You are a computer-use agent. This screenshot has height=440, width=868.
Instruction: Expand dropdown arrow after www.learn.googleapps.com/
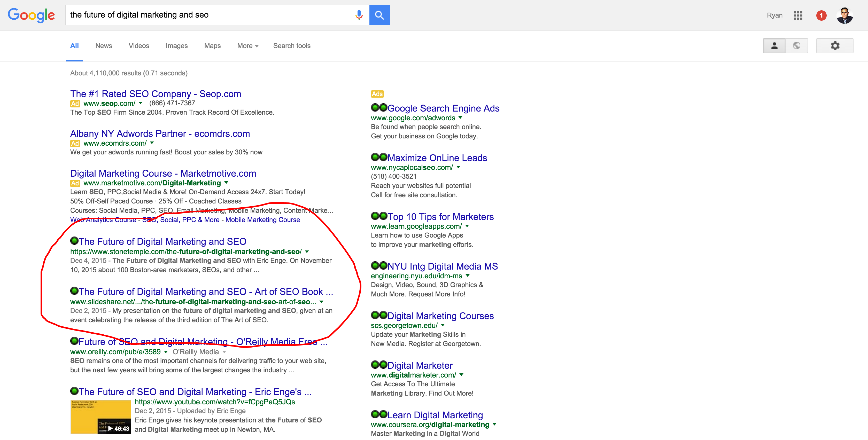tap(467, 226)
